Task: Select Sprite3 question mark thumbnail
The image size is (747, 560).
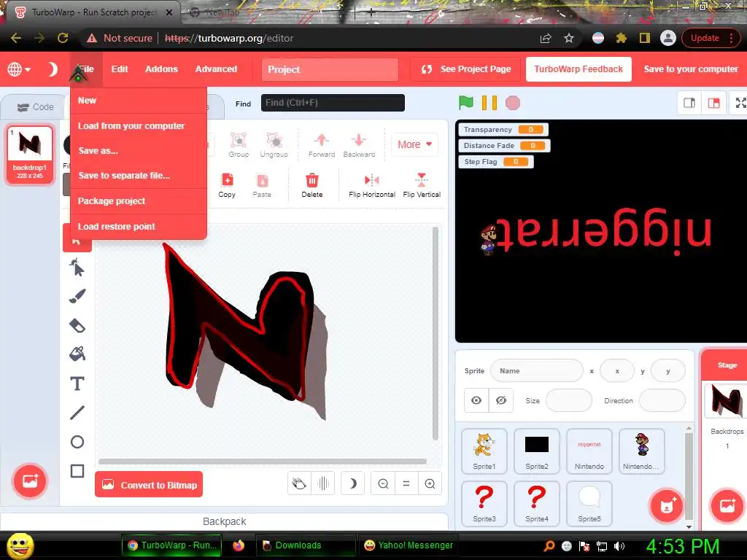Action: pos(484,503)
